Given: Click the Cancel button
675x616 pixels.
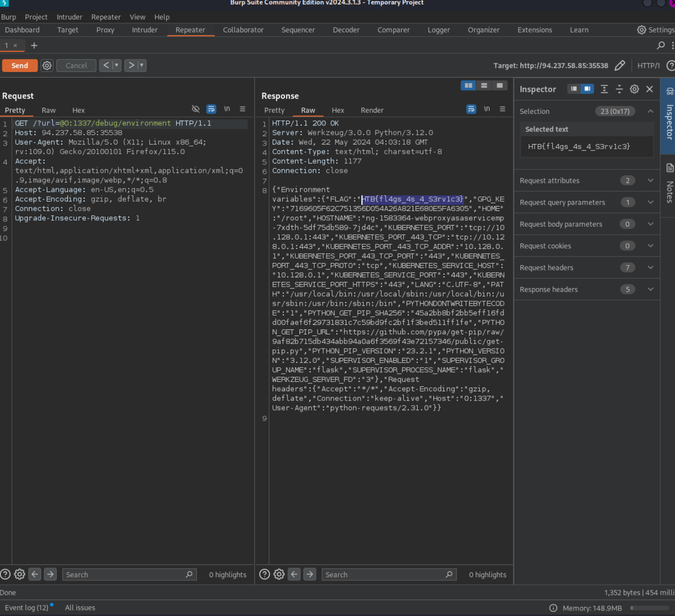Looking at the screenshot, I should point(76,65).
